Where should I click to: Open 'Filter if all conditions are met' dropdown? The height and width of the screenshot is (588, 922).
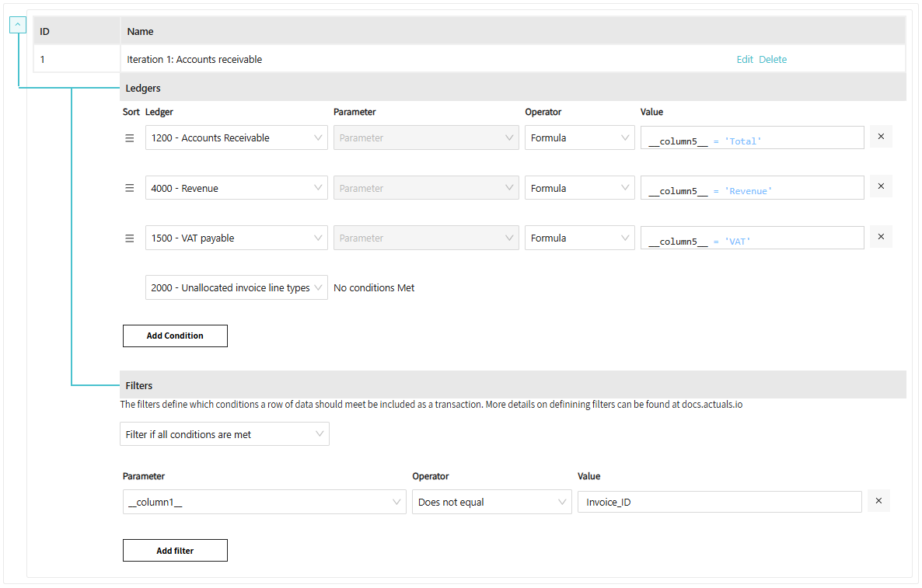(x=225, y=434)
